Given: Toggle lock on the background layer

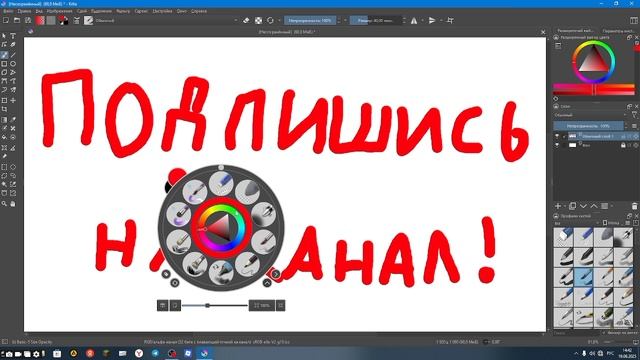Looking at the screenshot, I should (x=623, y=145).
